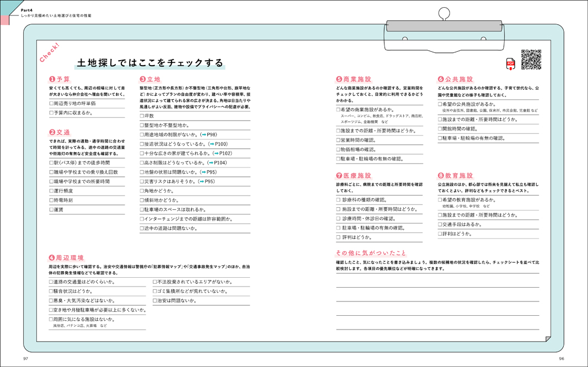Open the P100 page reference
Screen dimensions: 588x367
(218, 144)
